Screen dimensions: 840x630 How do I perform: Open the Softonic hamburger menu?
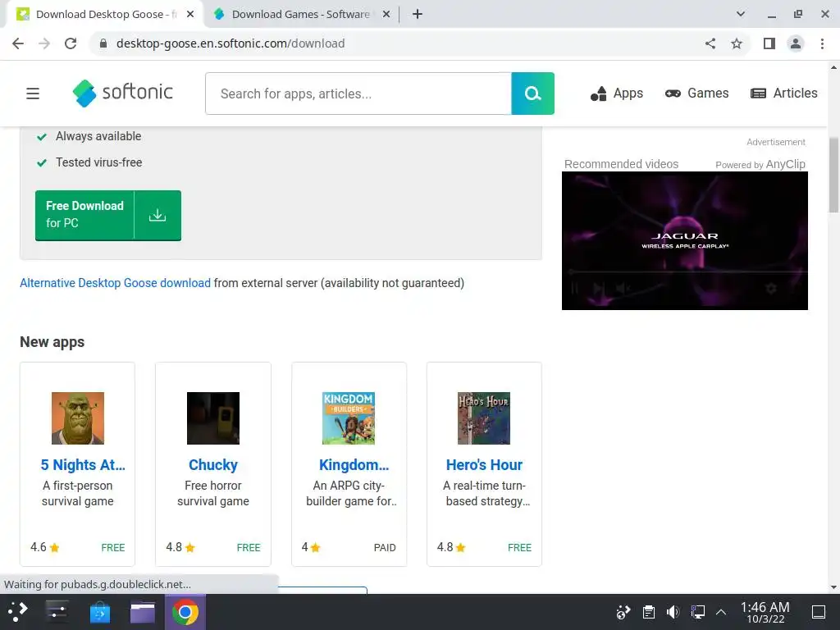[x=33, y=94]
